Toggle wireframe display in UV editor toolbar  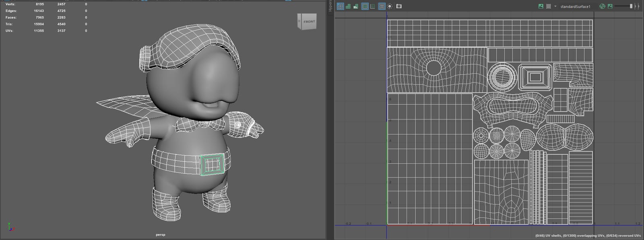pos(340,6)
